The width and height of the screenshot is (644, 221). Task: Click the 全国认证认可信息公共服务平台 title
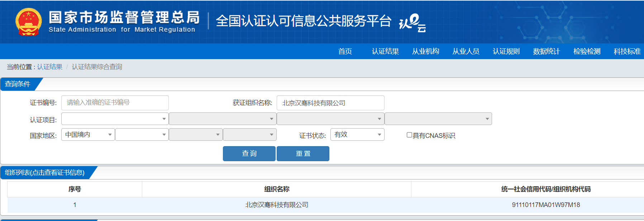tap(304, 21)
